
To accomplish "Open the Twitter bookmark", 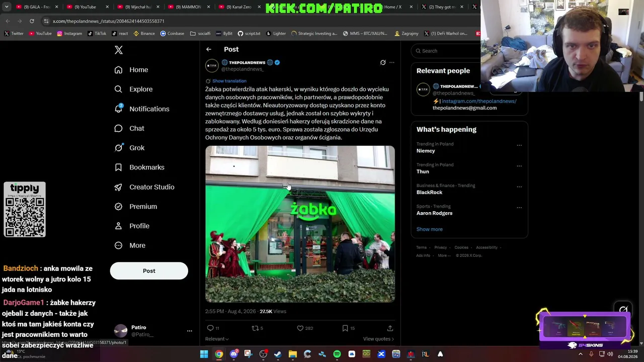I will click(14, 34).
